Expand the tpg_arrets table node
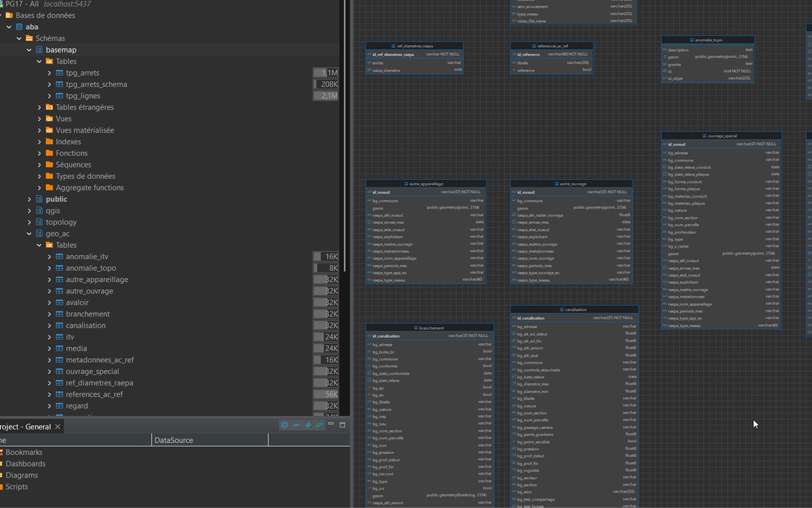 tap(49, 73)
